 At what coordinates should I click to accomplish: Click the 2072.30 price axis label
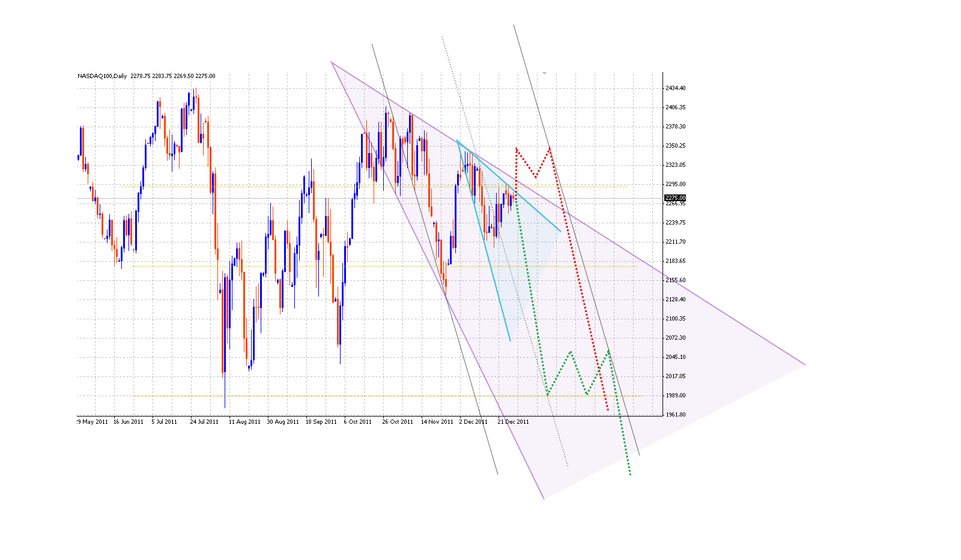tap(675, 338)
